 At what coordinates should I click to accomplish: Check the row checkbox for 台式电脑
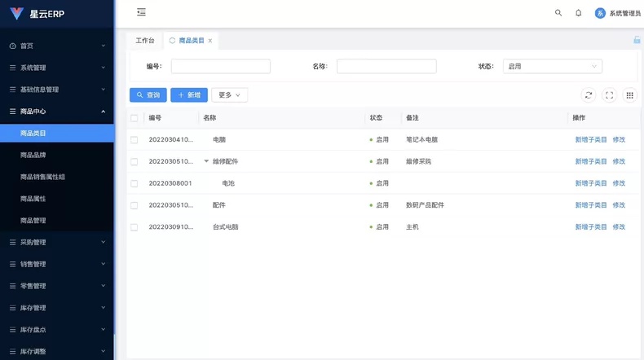point(135,227)
